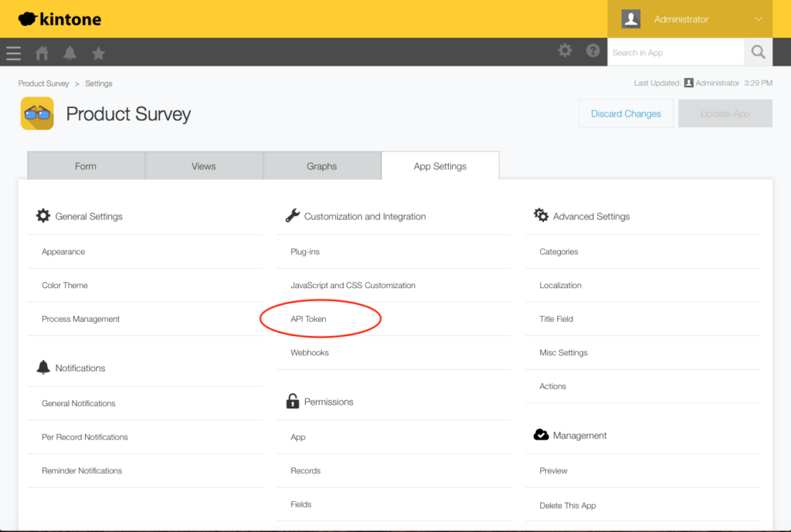791x532 pixels.
Task: Click the kintone logo
Action: point(59,19)
